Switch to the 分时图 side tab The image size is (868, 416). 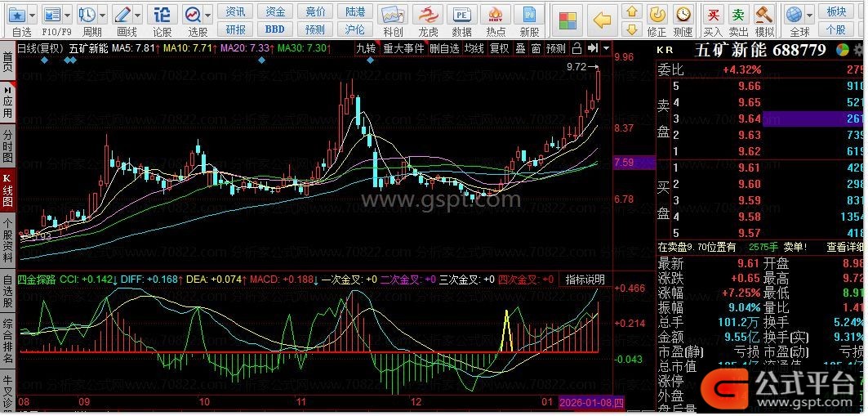(7, 145)
